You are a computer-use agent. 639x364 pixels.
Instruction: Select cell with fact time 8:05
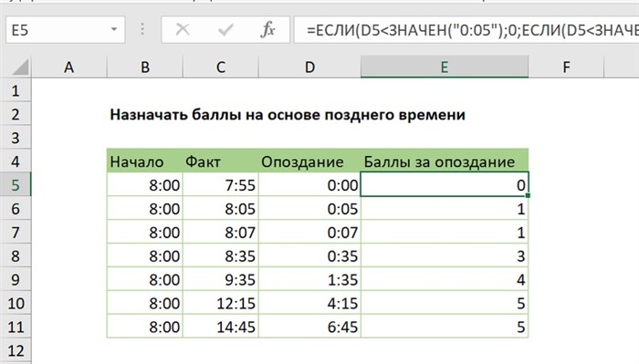point(221,209)
